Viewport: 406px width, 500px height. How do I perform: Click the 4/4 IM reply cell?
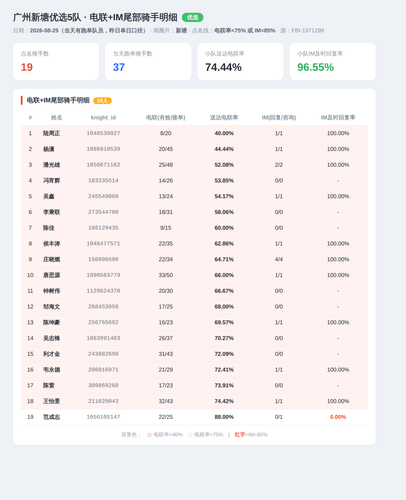(x=279, y=259)
